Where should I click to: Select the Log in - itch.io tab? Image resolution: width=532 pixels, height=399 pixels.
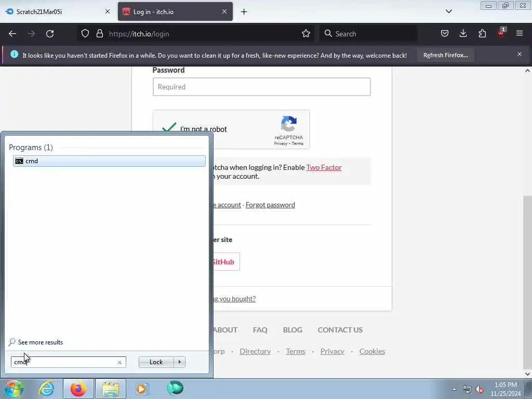tap(175, 11)
